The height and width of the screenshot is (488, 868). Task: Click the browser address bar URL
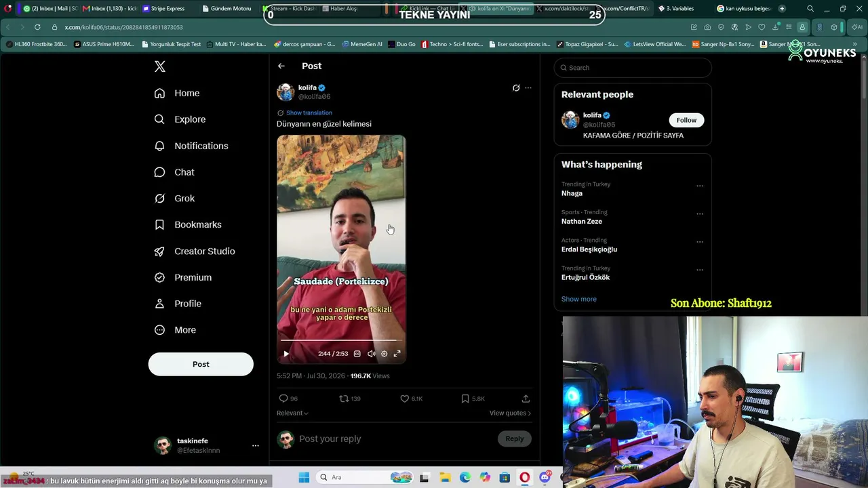(x=123, y=27)
